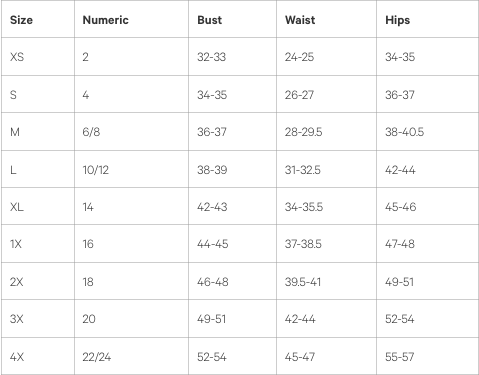Image resolution: width=479 pixels, height=375 pixels.
Task: Click the 38-40.5 hips value
Action: coord(404,132)
